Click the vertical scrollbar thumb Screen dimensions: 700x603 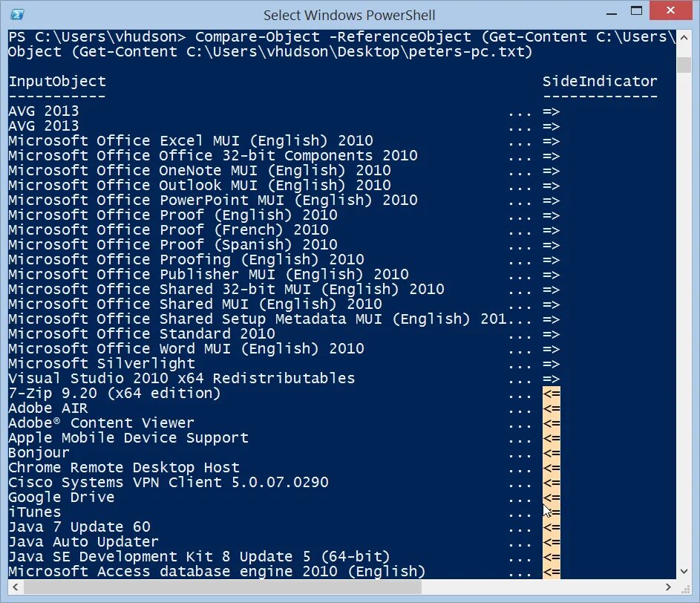(684, 65)
